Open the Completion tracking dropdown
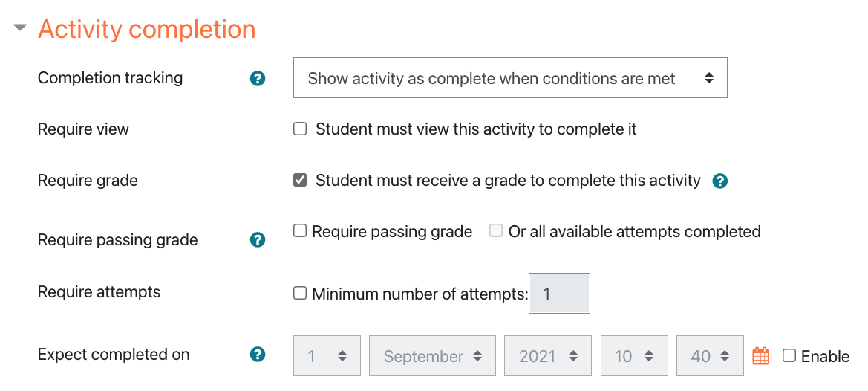868x391 pixels. (x=510, y=78)
